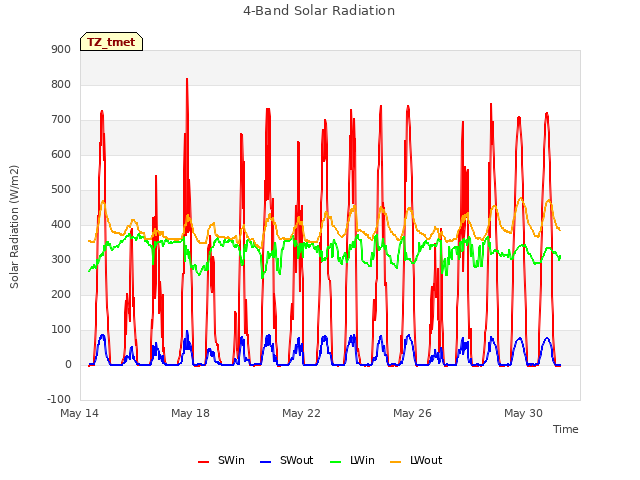This screenshot has height=480, width=640.
Task: Click the SWin legend entry
Action: pos(221,460)
